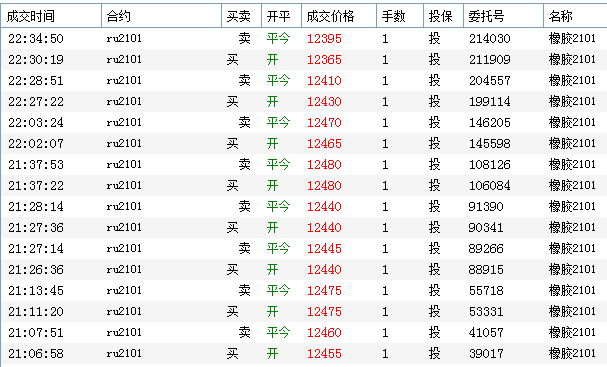
Task: Select the price 12460
Action: [324, 333]
